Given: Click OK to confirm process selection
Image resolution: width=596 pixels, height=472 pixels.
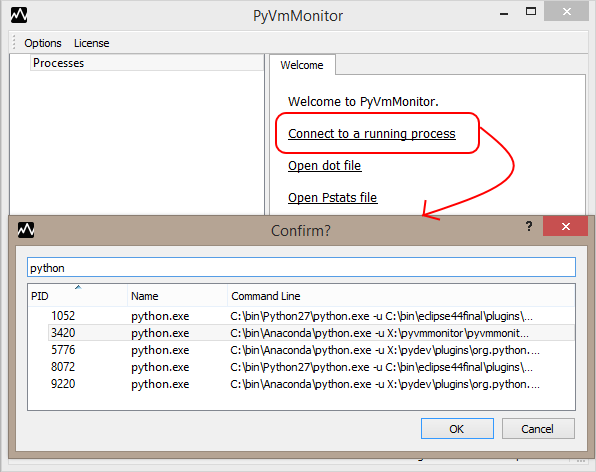Looking at the screenshot, I should (x=457, y=429).
